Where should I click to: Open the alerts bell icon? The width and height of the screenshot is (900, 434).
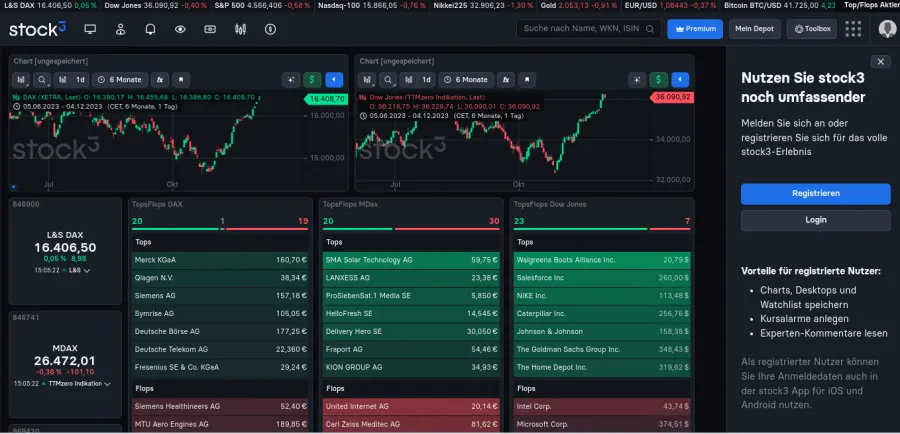(150, 29)
